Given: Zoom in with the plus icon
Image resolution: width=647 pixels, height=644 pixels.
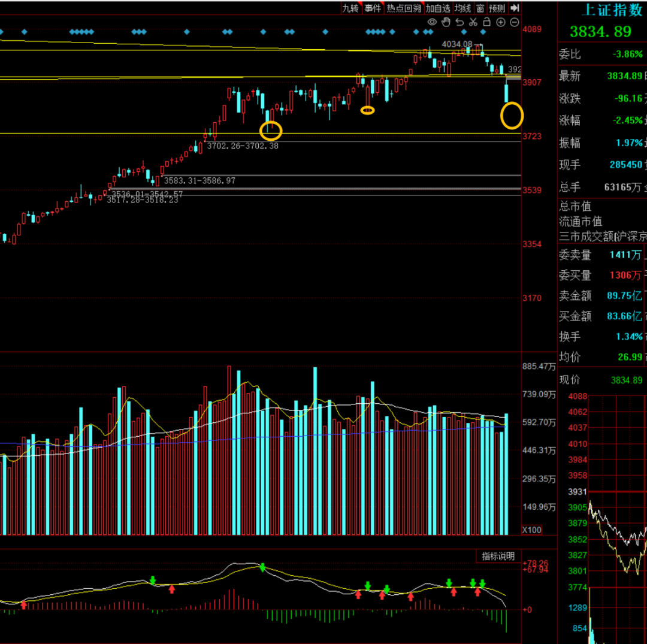Looking at the screenshot, I should (501, 22).
